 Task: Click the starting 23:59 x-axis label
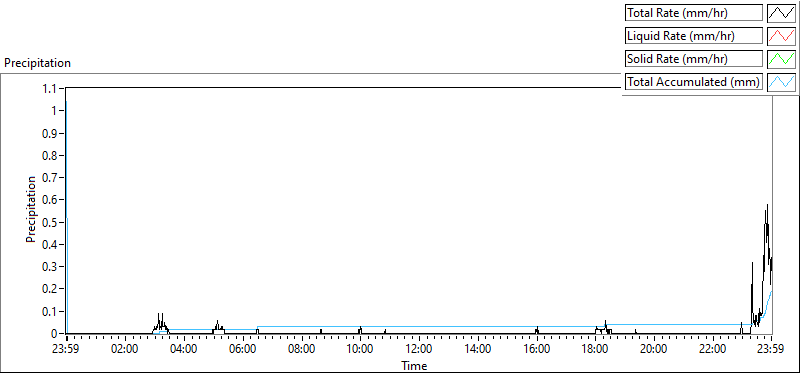[66, 350]
